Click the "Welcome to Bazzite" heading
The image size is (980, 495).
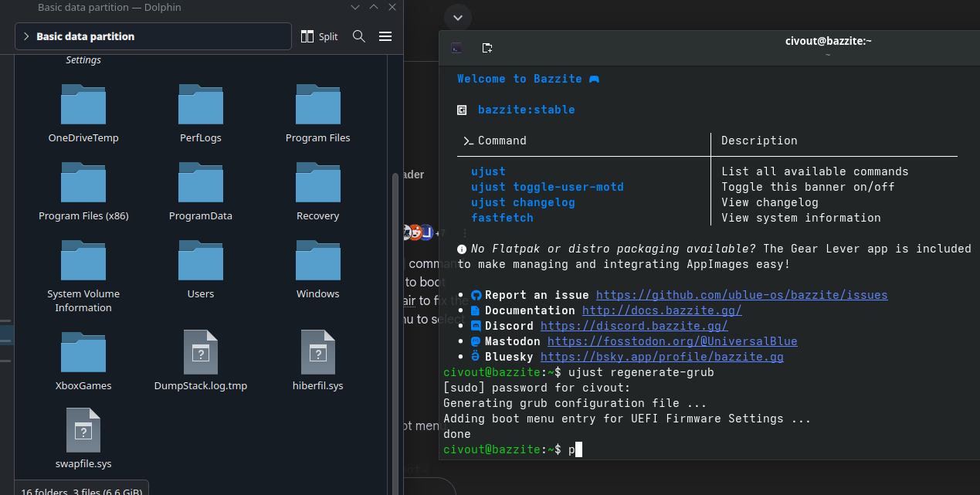(x=520, y=79)
